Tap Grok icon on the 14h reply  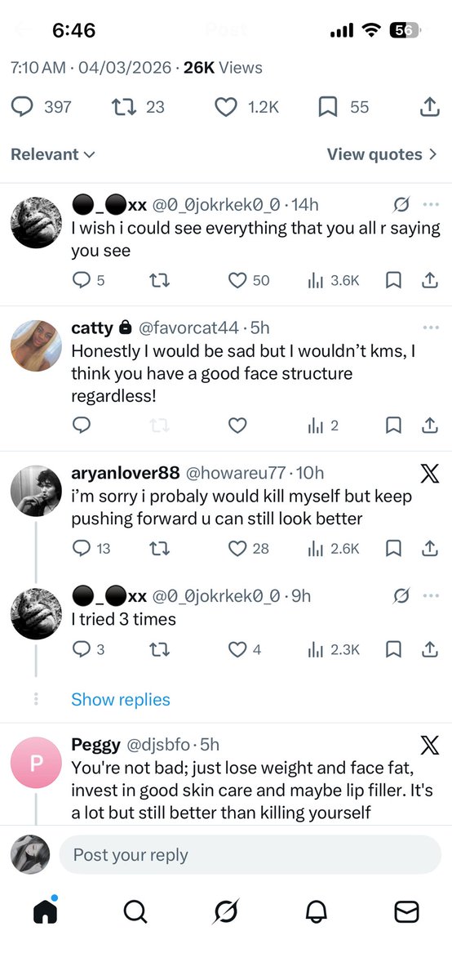coord(401,204)
